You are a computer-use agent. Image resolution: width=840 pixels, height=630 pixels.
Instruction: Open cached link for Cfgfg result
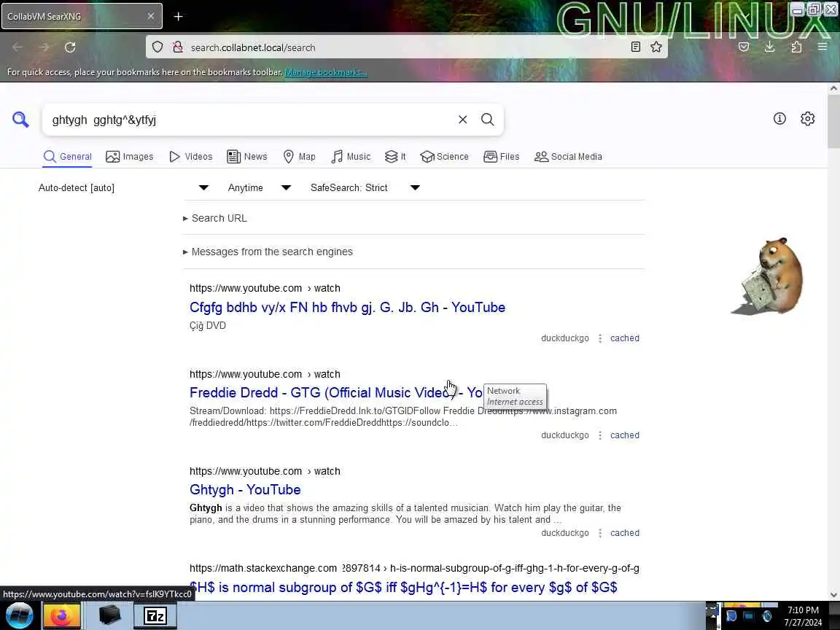tap(625, 338)
